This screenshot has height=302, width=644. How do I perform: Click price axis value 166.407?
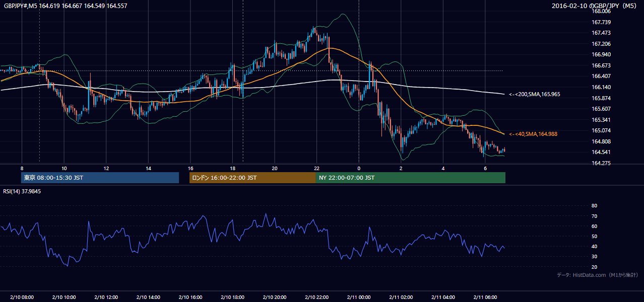point(601,76)
